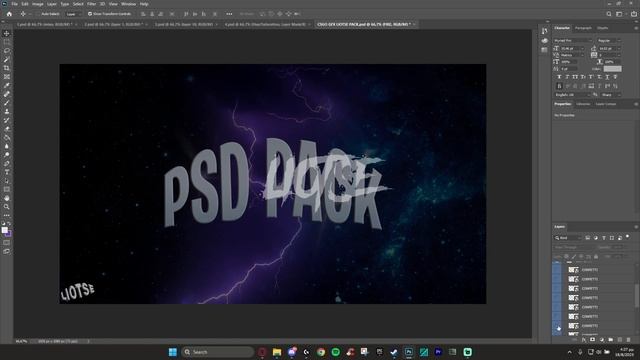Select the Clone Stamp tool
The height and width of the screenshot is (360, 640).
7,111
